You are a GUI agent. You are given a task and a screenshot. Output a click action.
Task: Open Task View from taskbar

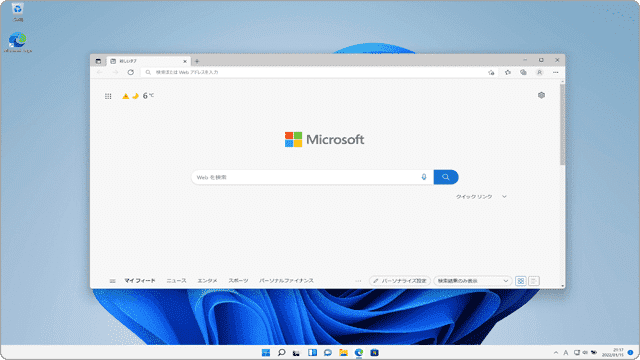(x=296, y=352)
